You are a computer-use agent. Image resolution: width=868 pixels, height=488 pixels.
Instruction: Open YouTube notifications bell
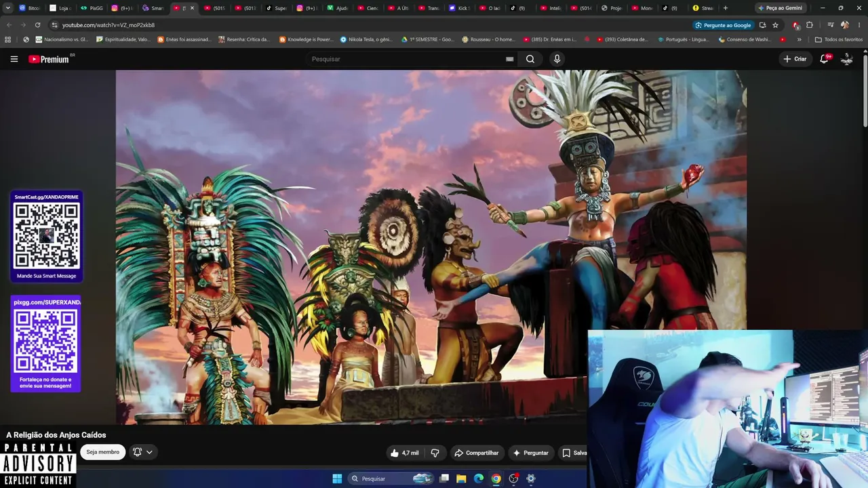tap(825, 59)
